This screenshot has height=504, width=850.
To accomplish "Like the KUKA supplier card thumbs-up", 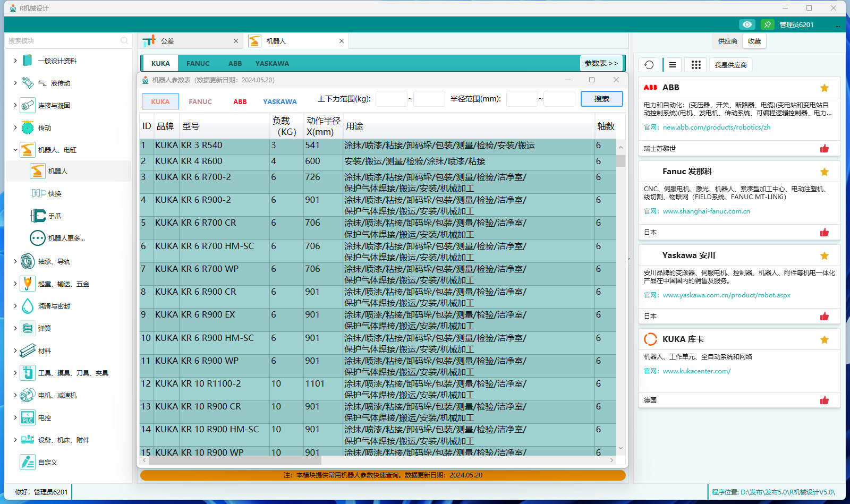I will click(x=824, y=400).
